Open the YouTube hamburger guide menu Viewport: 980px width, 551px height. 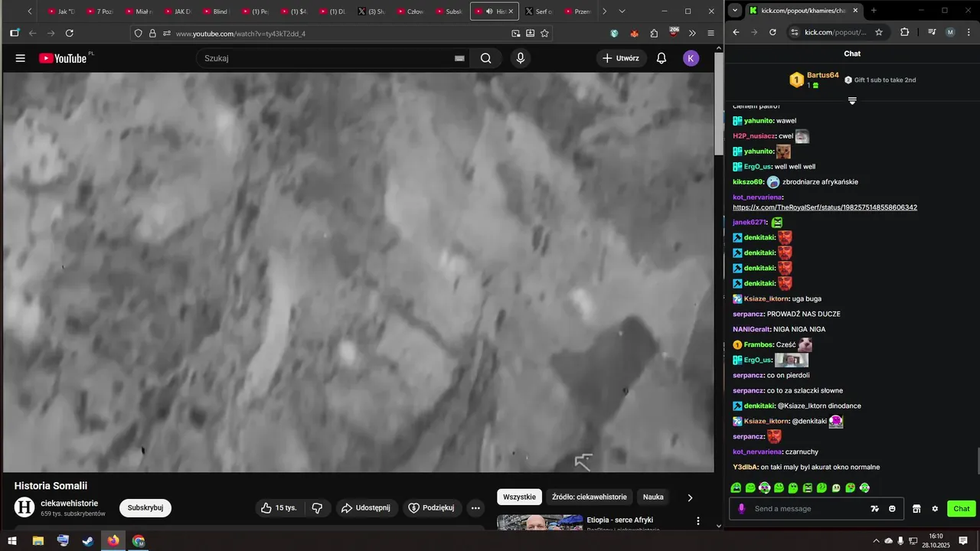tap(21, 58)
